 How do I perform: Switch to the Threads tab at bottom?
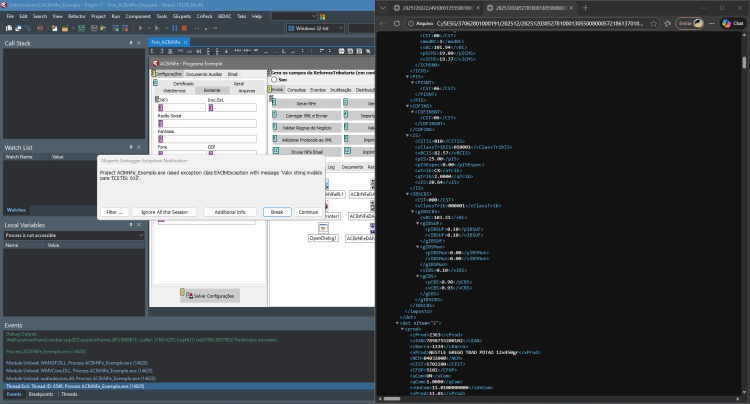point(69,394)
